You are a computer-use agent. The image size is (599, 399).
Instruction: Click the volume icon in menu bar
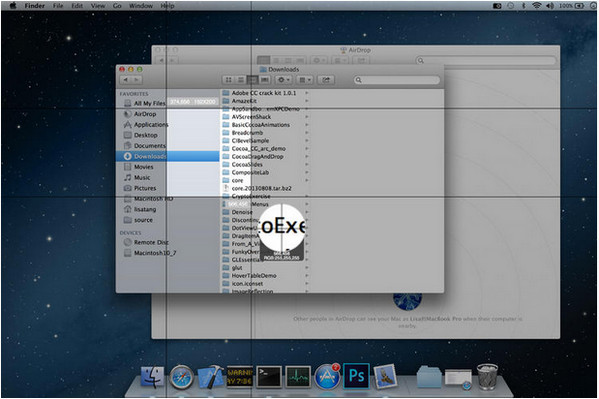[550, 6]
